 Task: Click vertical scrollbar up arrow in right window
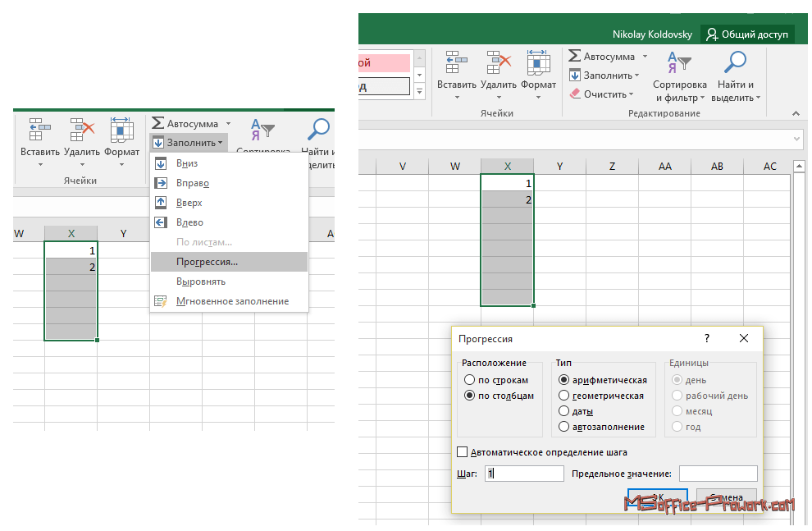(799, 167)
